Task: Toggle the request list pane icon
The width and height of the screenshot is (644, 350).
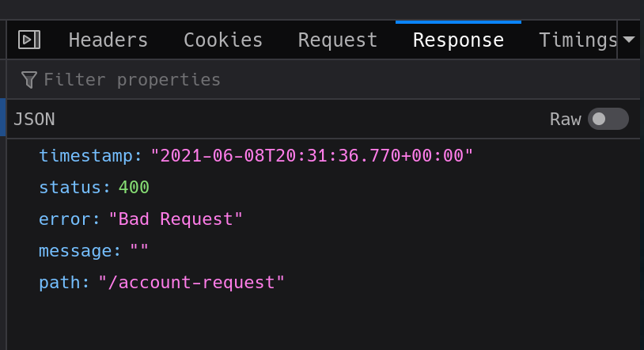Action: 29,40
